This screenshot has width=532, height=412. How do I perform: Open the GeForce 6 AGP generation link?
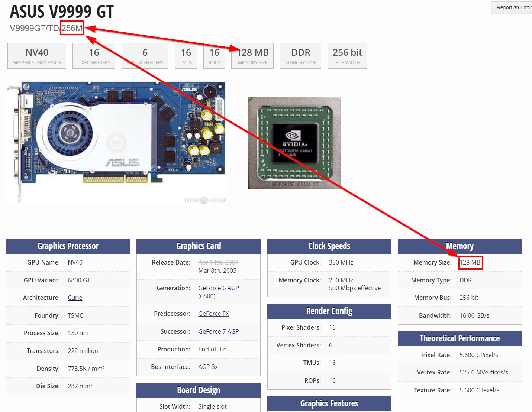pos(219,288)
